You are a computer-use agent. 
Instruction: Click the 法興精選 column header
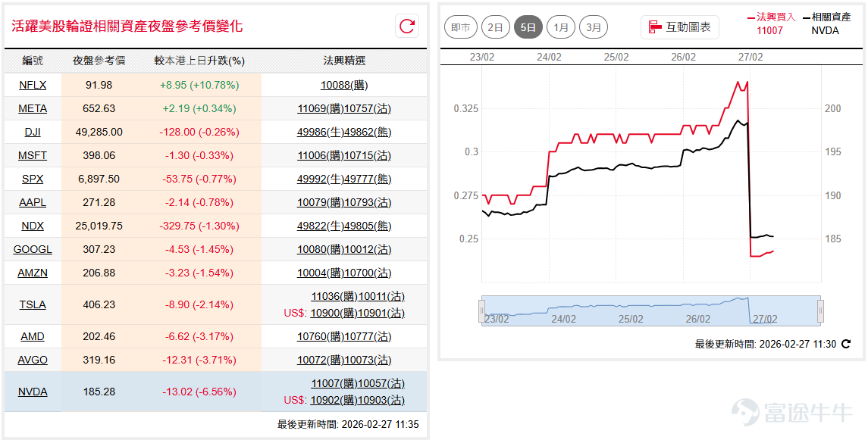click(344, 61)
